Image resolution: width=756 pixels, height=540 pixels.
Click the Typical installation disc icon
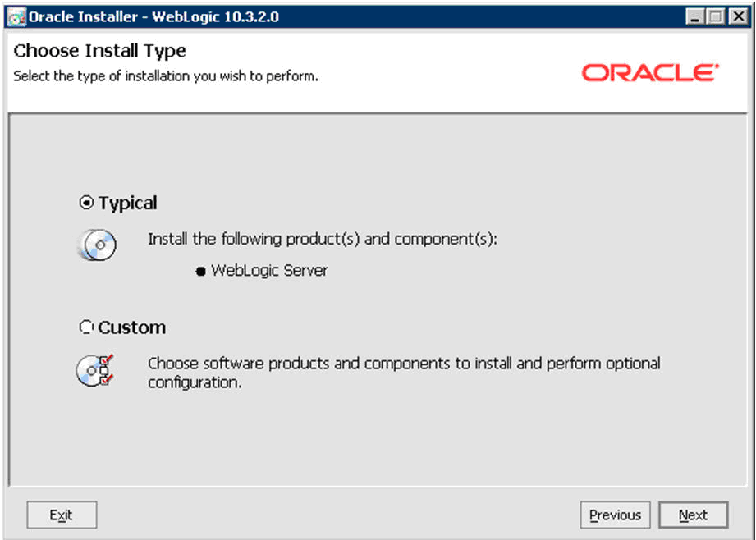[x=97, y=245]
